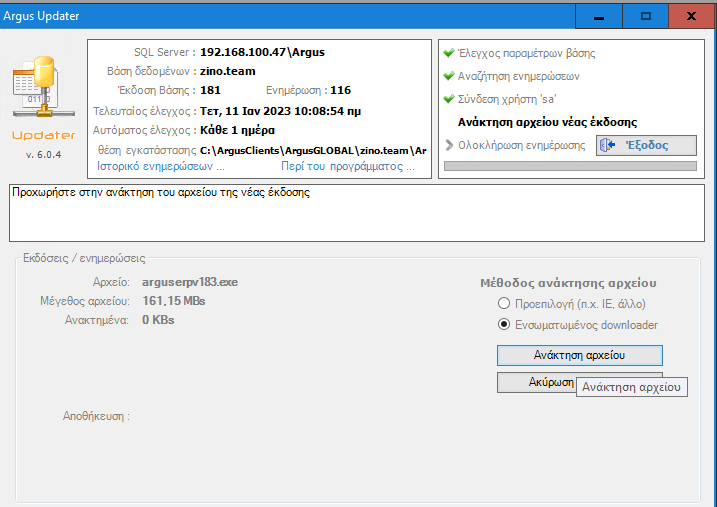Click green checkmark beside Έλεγχος παραμέτρων βάσης
The width and height of the screenshot is (717, 507).
pyautogui.click(x=449, y=54)
